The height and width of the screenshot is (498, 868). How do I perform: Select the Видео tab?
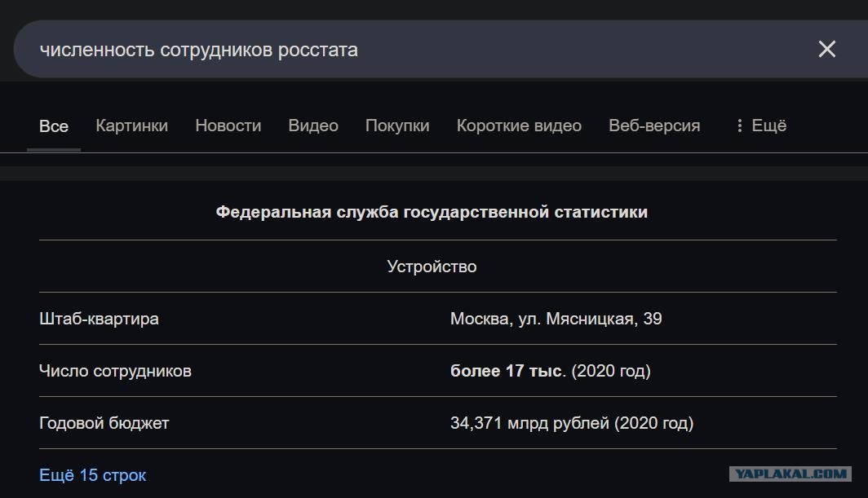(313, 126)
